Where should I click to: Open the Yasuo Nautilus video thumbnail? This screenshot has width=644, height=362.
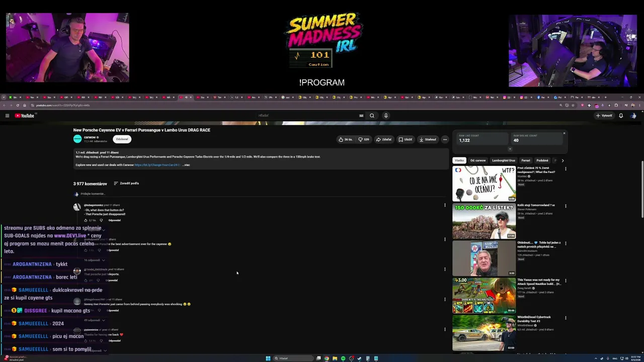click(484, 296)
